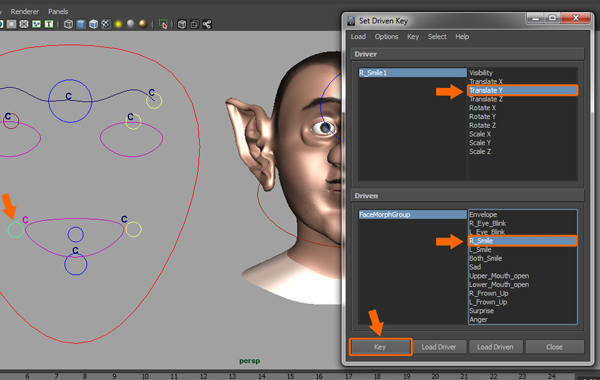This screenshot has width=600, height=380.
Task: Toggle the safe title viewport icon
Action: coord(49,24)
